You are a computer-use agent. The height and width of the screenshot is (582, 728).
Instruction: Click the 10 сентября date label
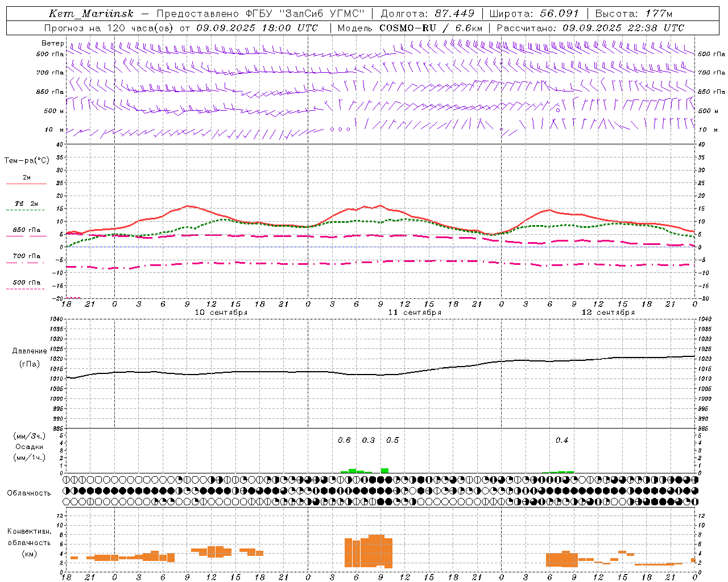pyautogui.click(x=221, y=313)
